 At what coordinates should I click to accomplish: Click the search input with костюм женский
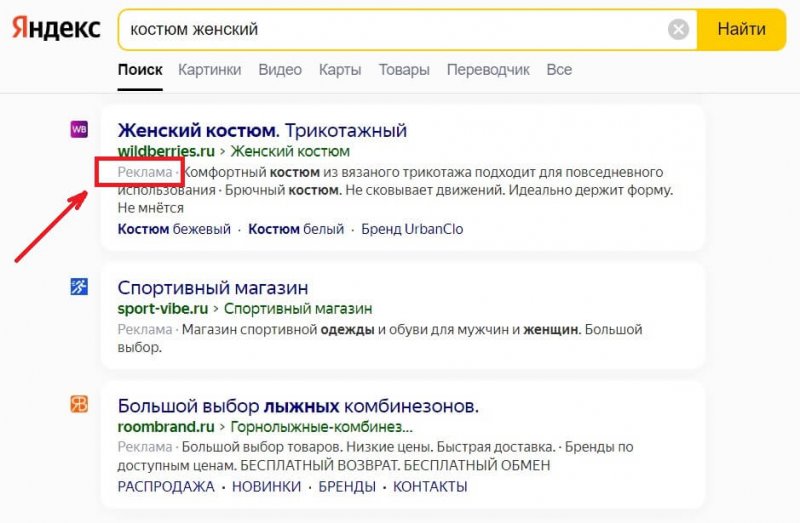[390, 30]
